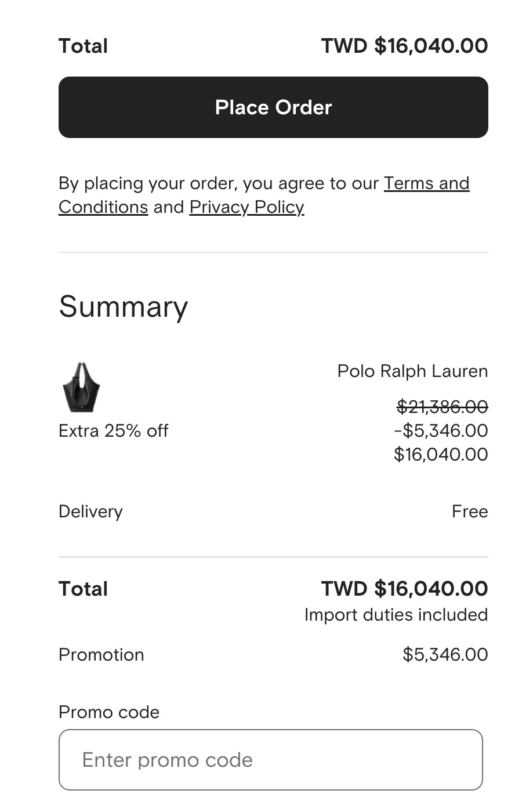
Task: Click the Extra 25% off label
Action: [x=113, y=431]
